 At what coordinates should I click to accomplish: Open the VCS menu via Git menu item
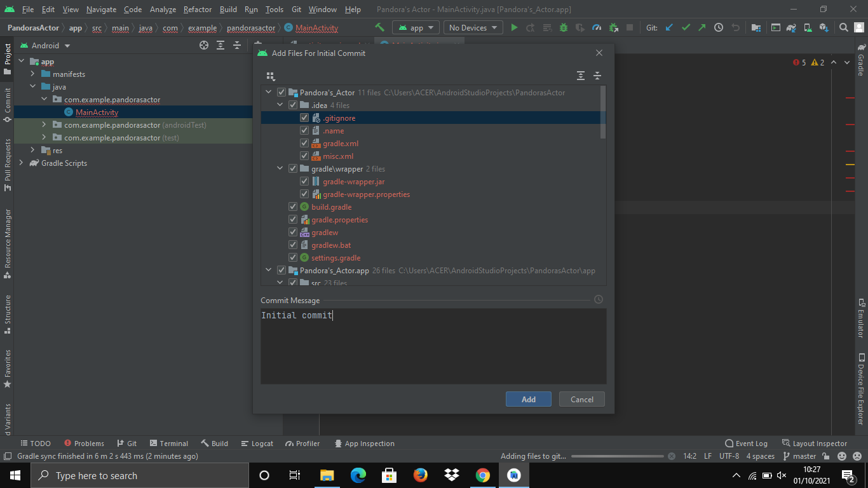pyautogui.click(x=296, y=9)
